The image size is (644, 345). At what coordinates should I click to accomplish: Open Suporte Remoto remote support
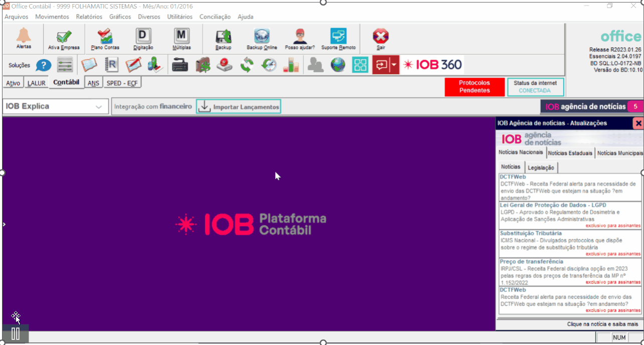click(338, 38)
